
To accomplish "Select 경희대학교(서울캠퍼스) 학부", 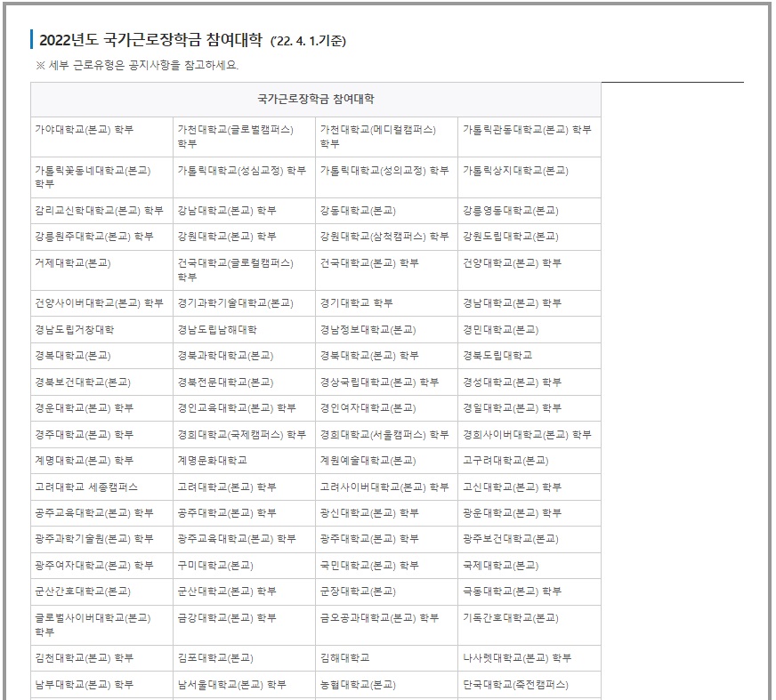I will point(384,435).
